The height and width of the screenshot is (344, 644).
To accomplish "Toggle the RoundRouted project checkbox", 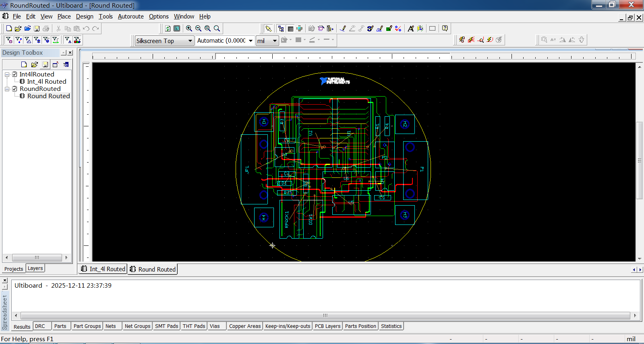I will (x=14, y=89).
